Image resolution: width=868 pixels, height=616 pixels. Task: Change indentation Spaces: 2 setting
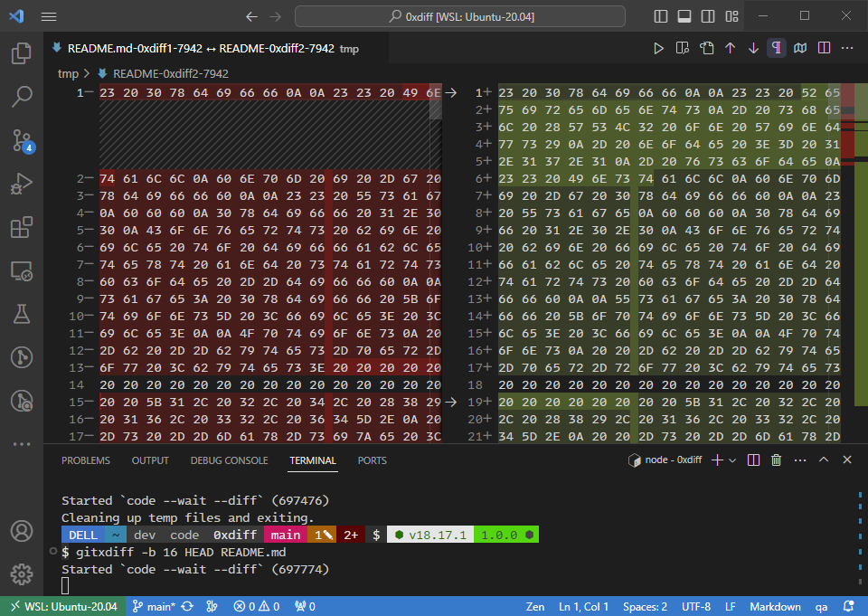pyautogui.click(x=645, y=607)
